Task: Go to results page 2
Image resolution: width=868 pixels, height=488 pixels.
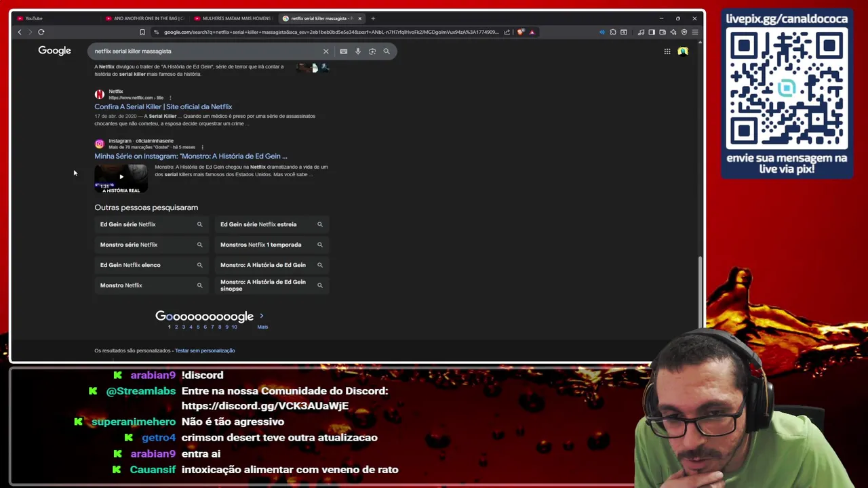Action: pyautogui.click(x=176, y=327)
